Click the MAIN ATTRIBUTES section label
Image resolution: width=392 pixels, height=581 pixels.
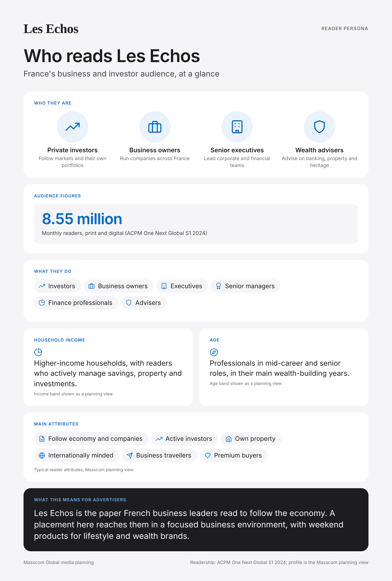pos(56,424)
